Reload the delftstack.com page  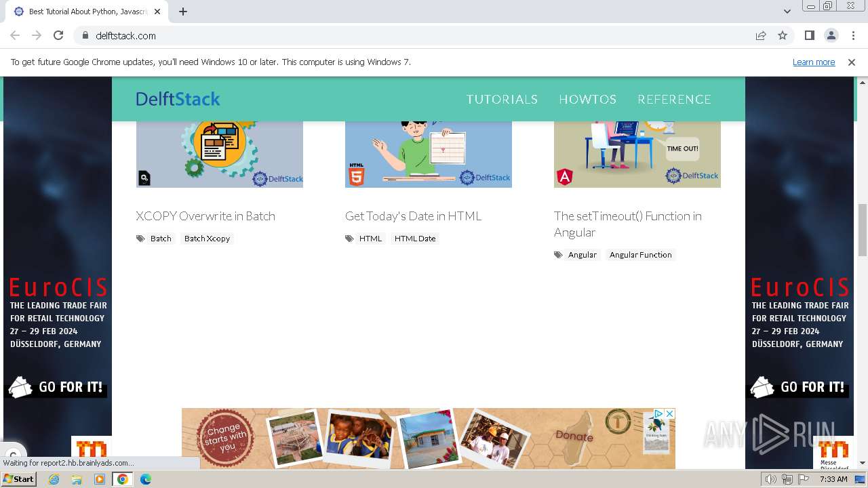(58, 35)
